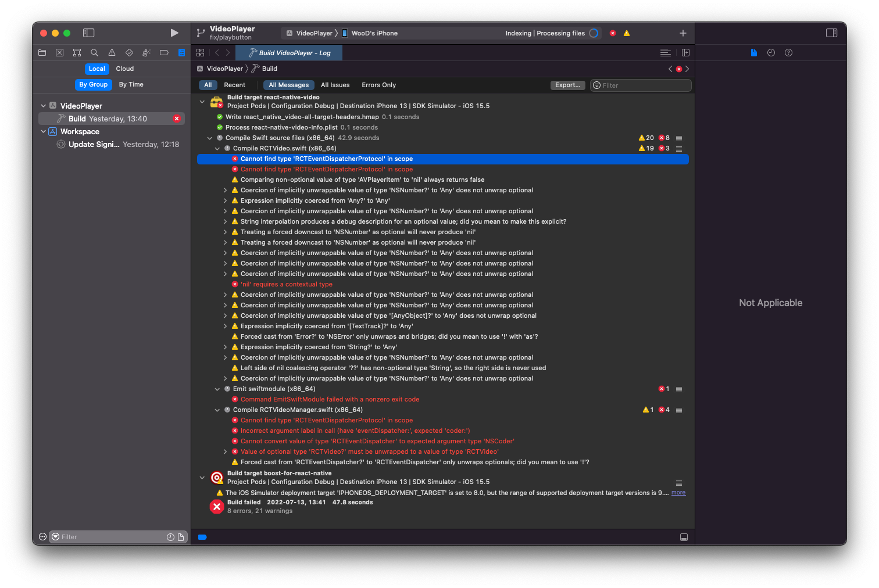Open the History inspector clock icon
The image size is (879, 588).
point(771,52)
